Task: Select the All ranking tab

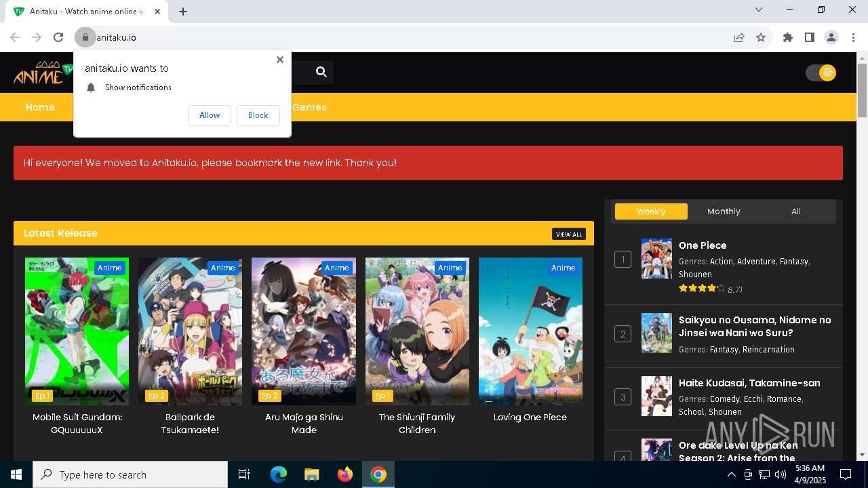Action: tap(796, 211)
